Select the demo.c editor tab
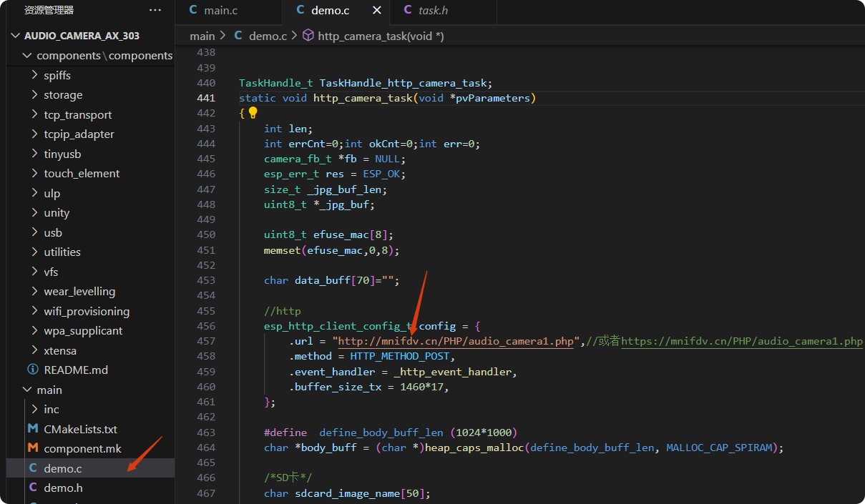The image size is (865, 504). coord(336,11)
